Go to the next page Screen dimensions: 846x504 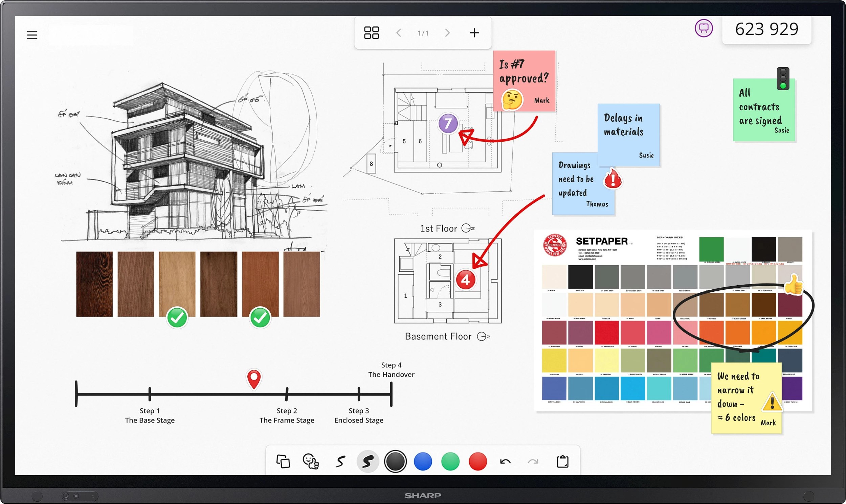pyautogui.click(x=447, y=33)
